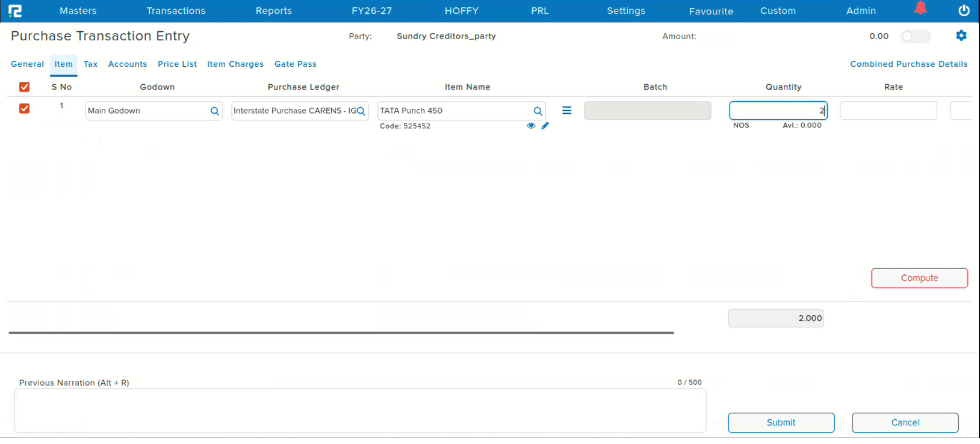980x444 pixels.
Task: Click the 'Rate' column header
Action: [x=894, y=87]
